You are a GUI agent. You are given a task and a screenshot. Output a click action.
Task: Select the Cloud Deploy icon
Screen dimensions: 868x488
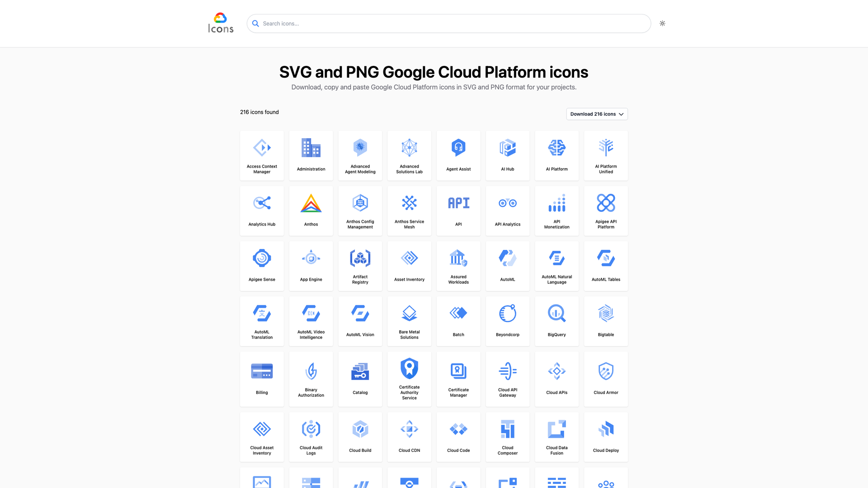click(x=606, y=428)
